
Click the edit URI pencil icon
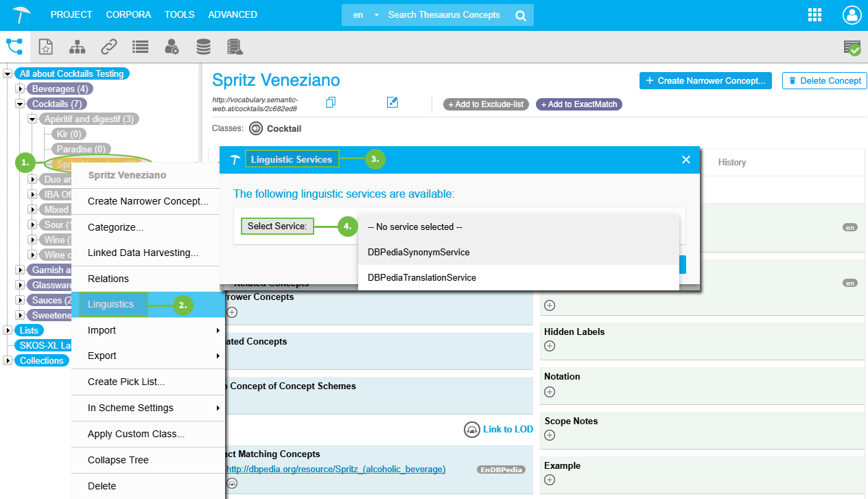(x=392, y=103)
